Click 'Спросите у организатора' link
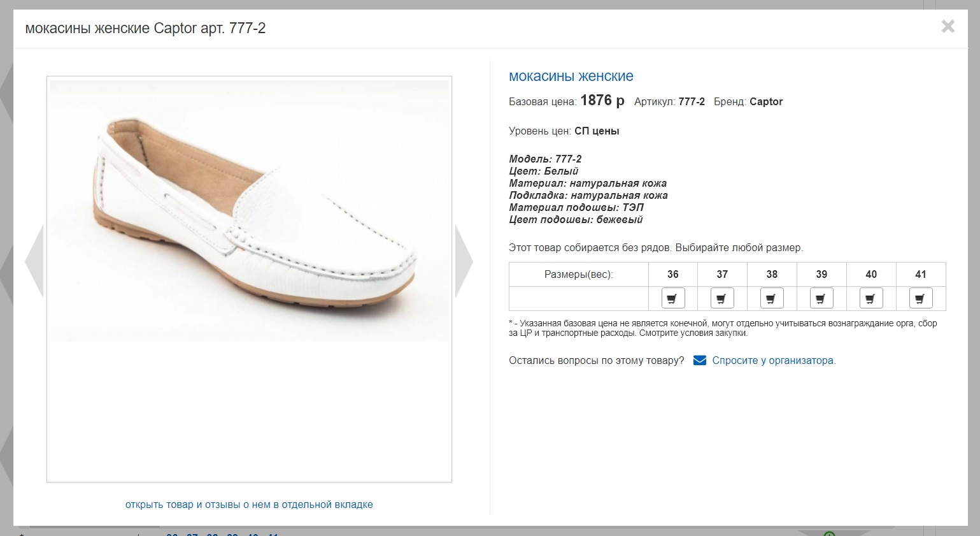 point(773,360)
